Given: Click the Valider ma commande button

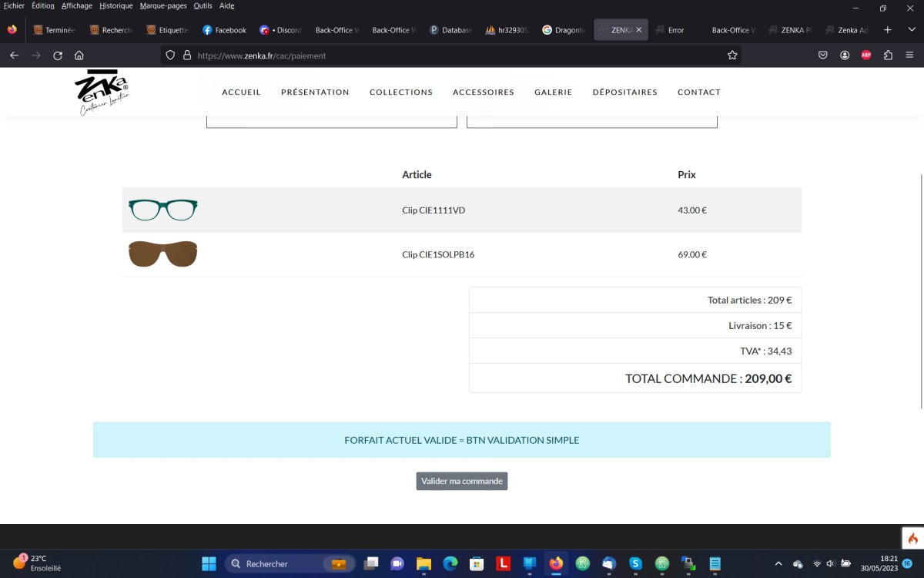Looking at the screenshot, I should coord(462,481).
